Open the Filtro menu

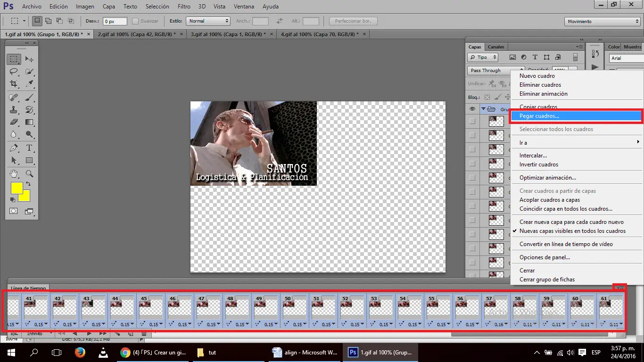click(x=184, y=7)
